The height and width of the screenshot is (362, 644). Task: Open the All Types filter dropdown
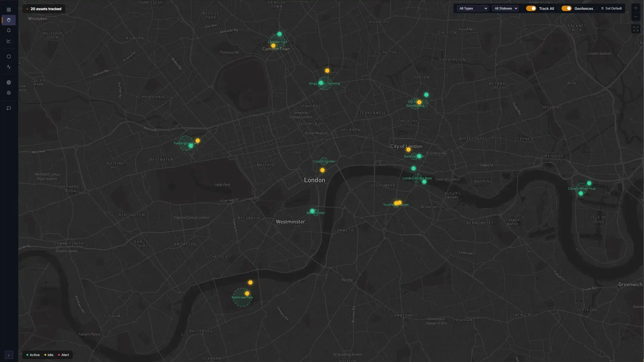[473, 8]
